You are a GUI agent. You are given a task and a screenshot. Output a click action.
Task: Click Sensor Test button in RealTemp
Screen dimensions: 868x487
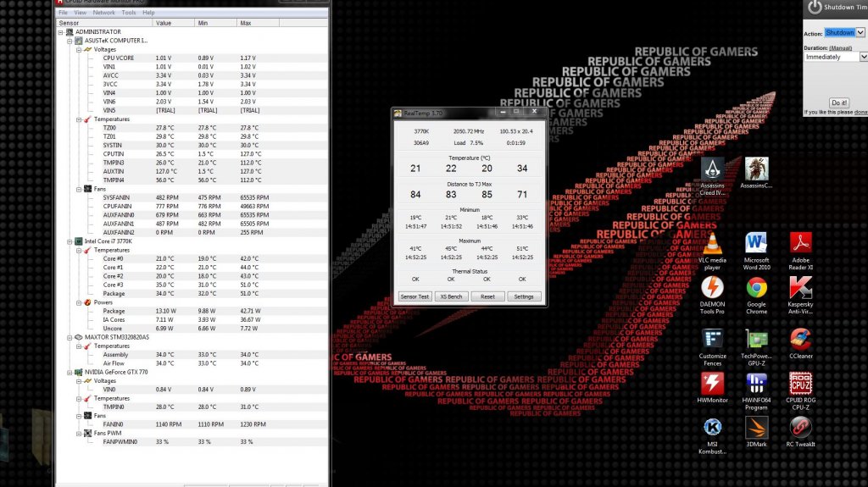coord(415,296)
